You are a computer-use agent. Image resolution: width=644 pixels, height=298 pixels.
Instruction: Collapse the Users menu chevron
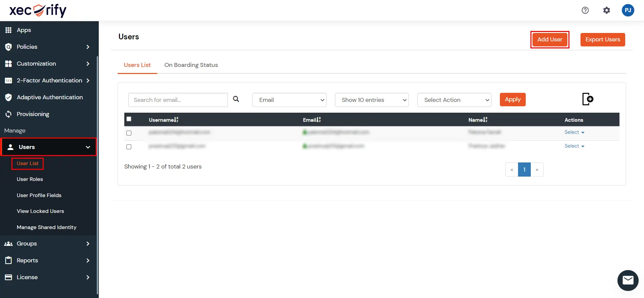[88, 147]
